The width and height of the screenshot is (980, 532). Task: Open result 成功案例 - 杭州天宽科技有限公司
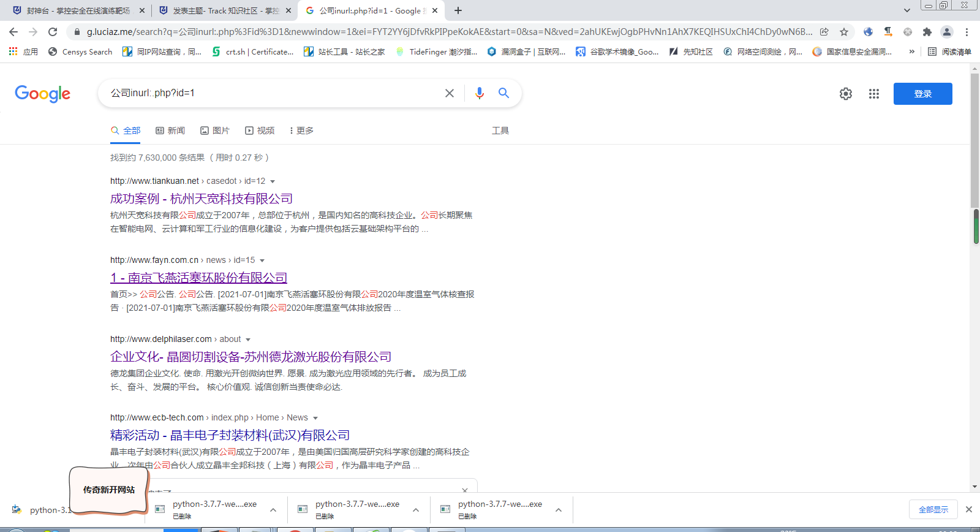(201, 199)
